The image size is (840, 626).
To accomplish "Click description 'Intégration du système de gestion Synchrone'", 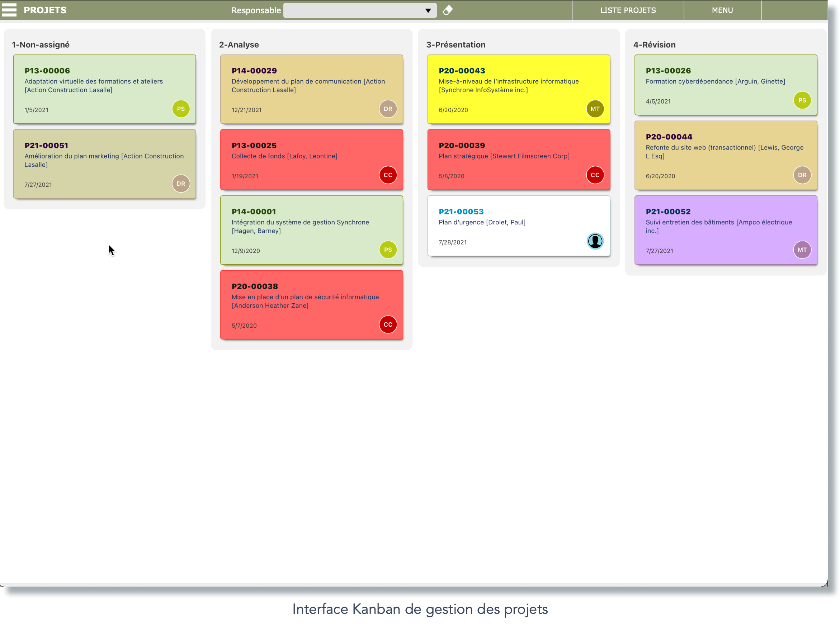I will point(300,222).
